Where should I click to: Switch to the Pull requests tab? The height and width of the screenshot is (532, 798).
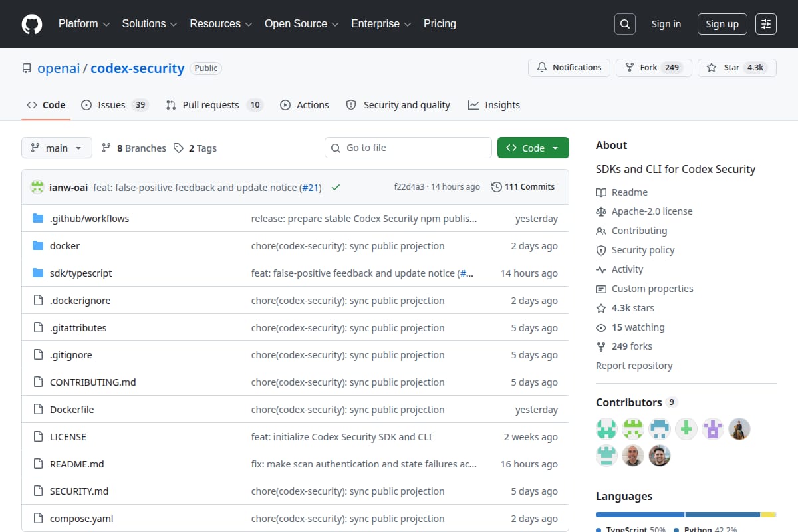214,105
